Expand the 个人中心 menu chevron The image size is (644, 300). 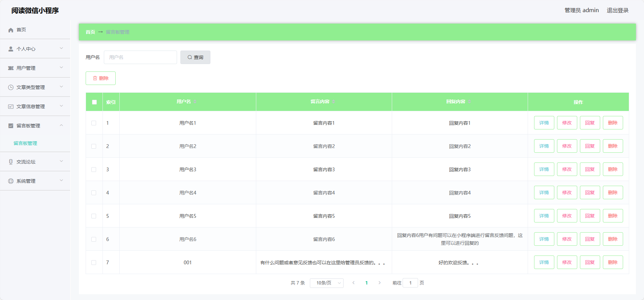click(x=61, y=49)
